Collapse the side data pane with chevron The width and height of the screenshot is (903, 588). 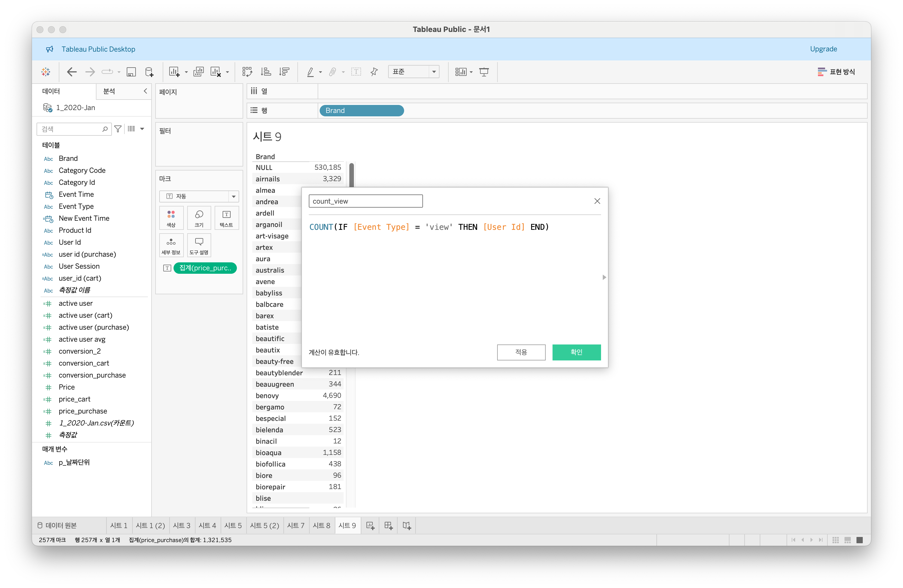[x=145, y=91]
